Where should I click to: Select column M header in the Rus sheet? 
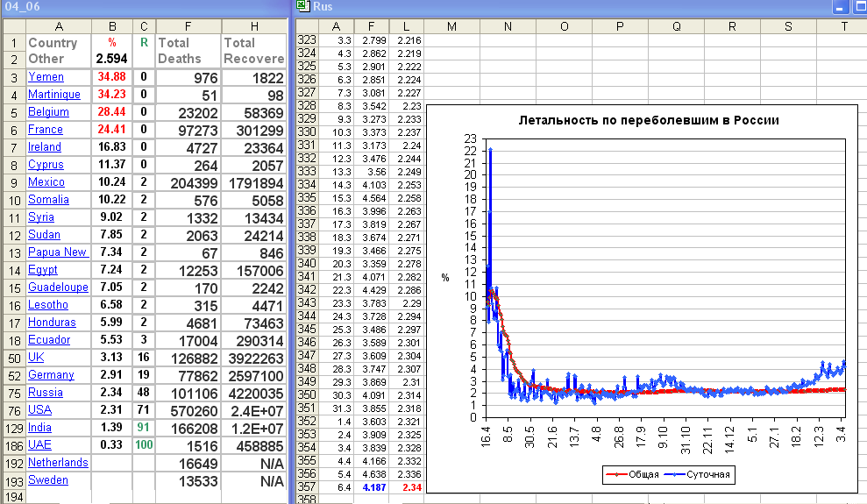coord(451,26)
